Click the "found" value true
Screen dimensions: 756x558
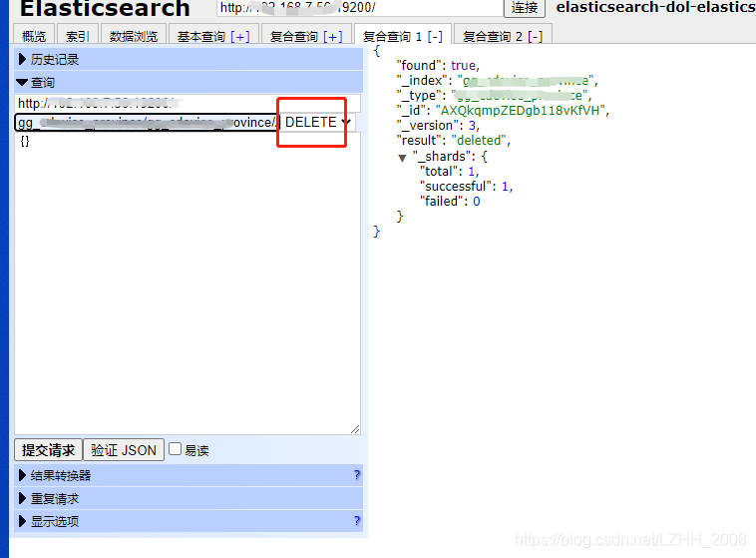pos(464,66)
